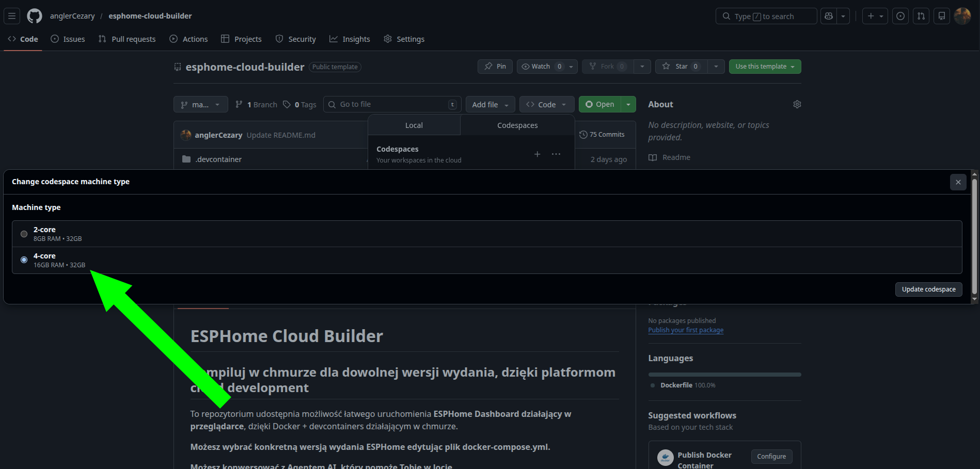Click the issues icon in header
This screenshot has width=980, height=469.
tap(900, 16)
